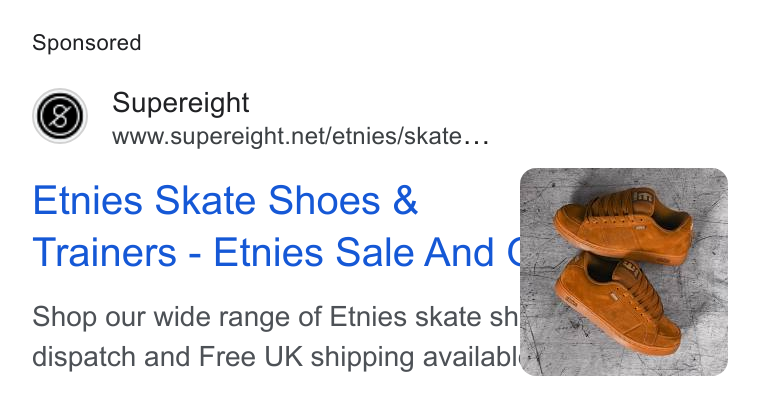Click the Trainers - Etnies Sale headline line

(x=276, y=252)
